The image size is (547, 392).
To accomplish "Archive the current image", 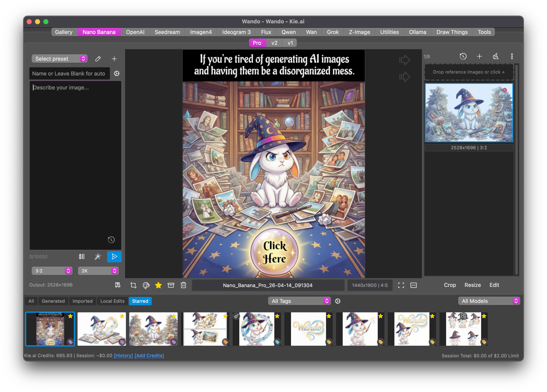I will click(171, 285).
